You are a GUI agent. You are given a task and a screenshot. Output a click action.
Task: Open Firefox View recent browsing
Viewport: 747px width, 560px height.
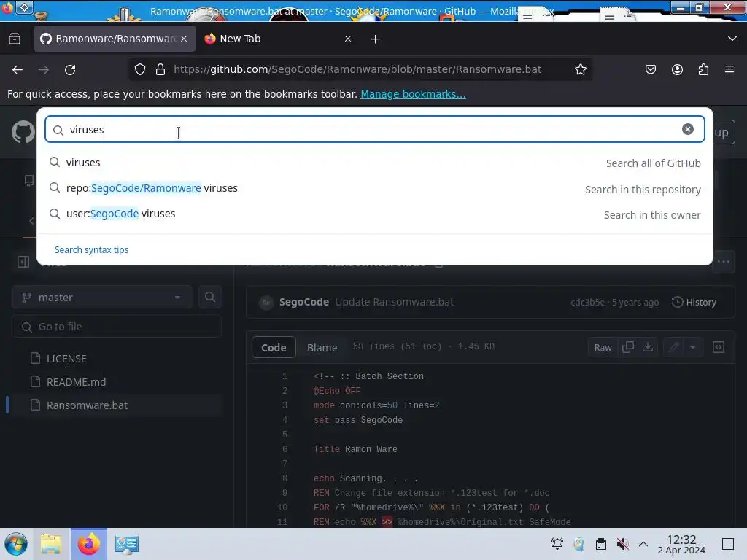pyautogui.click(x=15, y=39)
